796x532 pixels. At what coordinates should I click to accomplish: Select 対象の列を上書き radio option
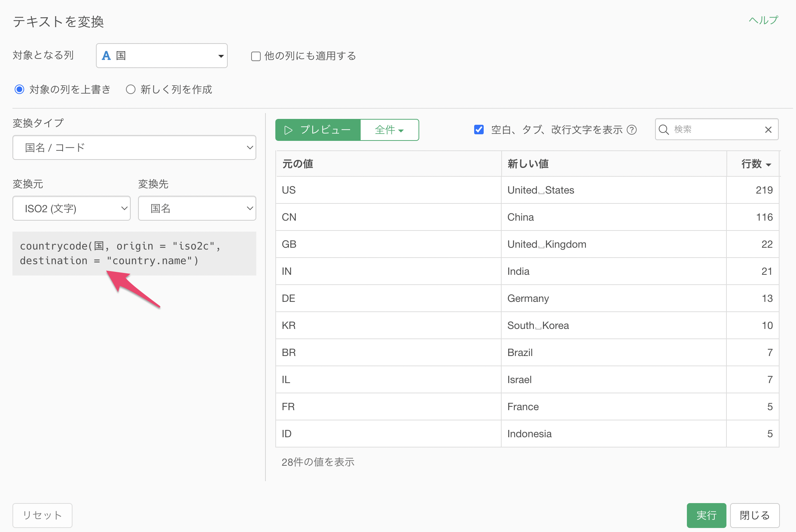tap(19, 89)
